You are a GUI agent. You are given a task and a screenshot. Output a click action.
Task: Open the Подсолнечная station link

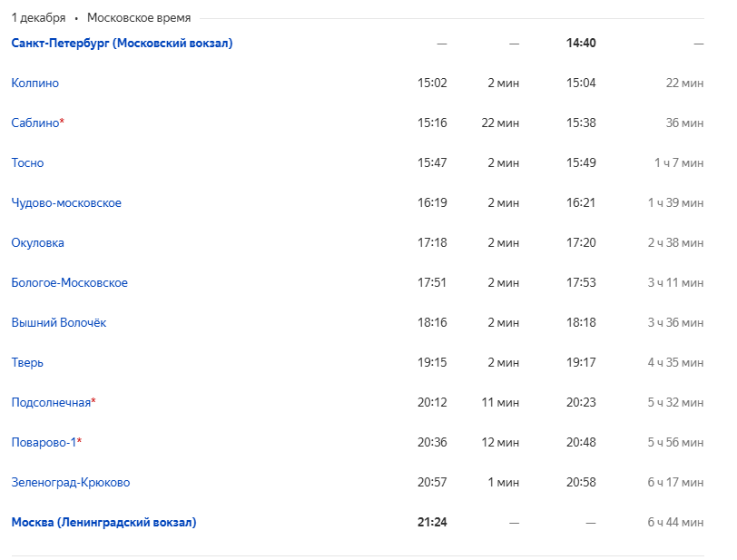tap(51, 402)
